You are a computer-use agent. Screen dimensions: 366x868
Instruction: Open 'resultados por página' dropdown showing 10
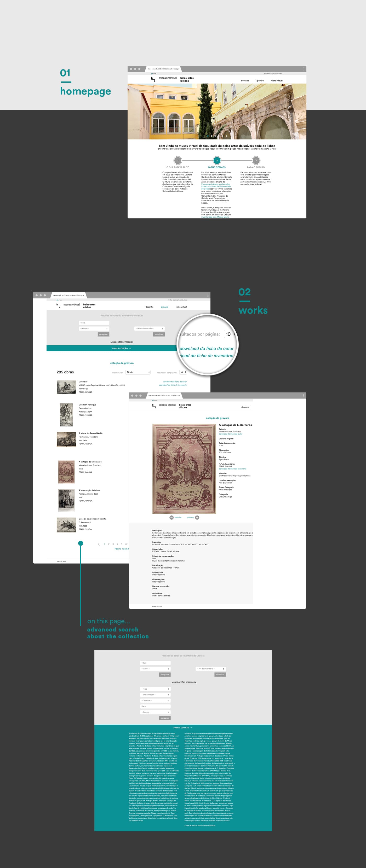pyautogui.click(x=183, y=372)
